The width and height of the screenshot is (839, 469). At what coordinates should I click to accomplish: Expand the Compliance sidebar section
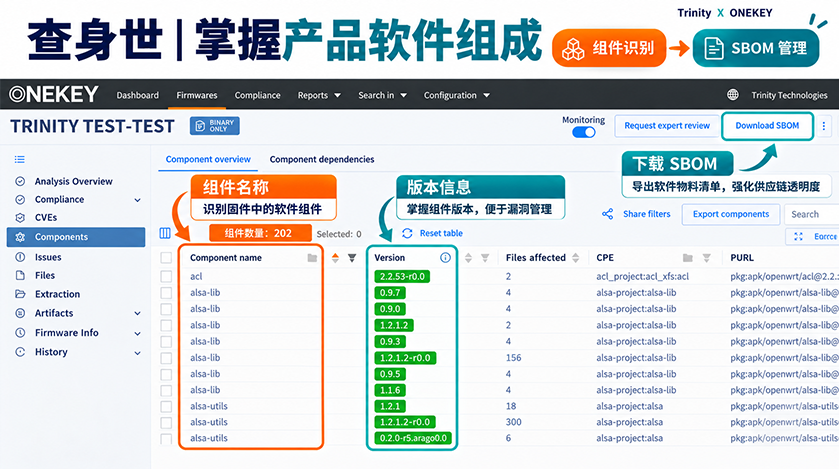click(138, 200)
